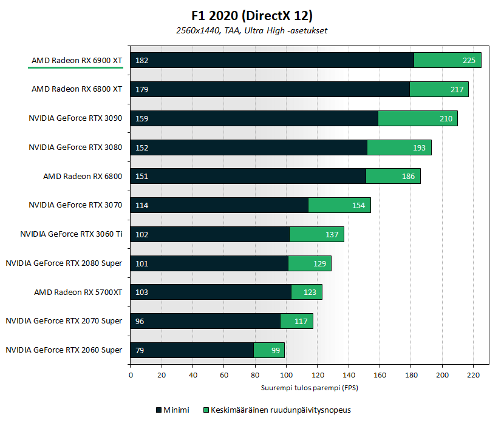
Task: Click the RTX 3070 average value 154
Action: coord(358,206)
